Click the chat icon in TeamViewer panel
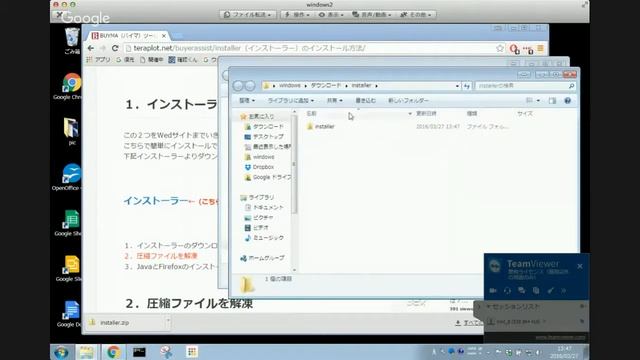 (x=522, y=290)
